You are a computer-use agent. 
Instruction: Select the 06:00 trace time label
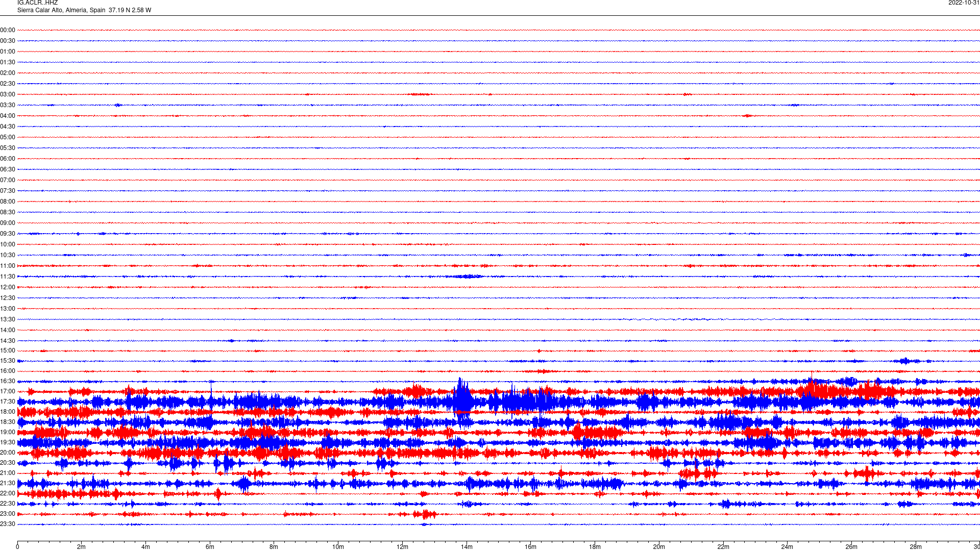(8, 159)
